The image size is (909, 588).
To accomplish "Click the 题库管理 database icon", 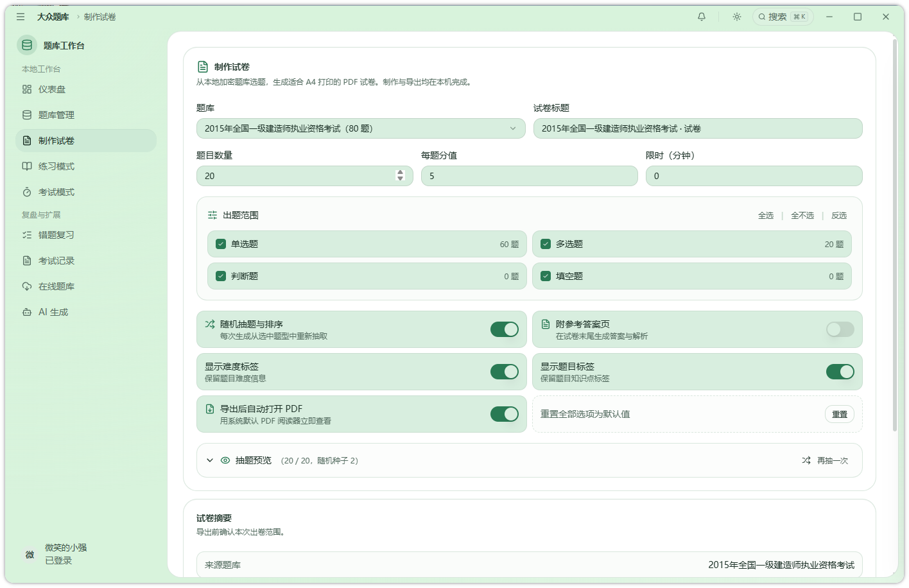I will point(27,115).
